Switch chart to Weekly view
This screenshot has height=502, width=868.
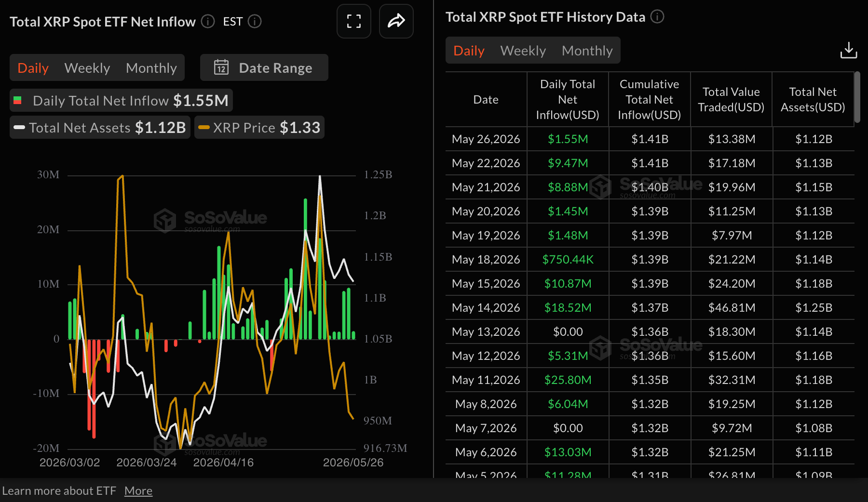pos(87,68)
